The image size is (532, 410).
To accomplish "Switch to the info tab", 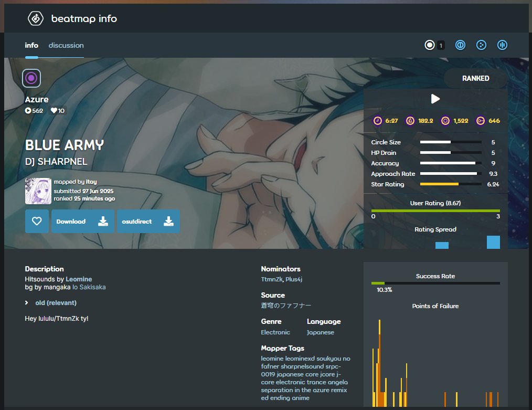I will tap(31, 45).
